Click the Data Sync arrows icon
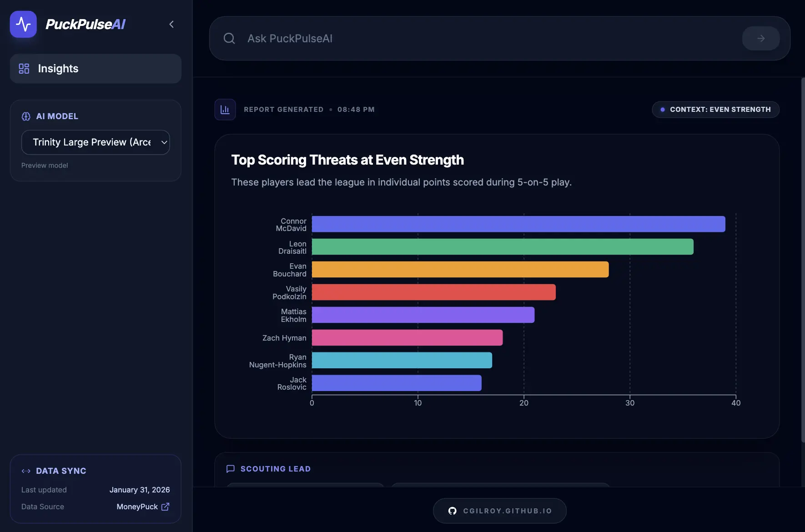The width and height of the screenshot is (805, 532). point(26,471)
